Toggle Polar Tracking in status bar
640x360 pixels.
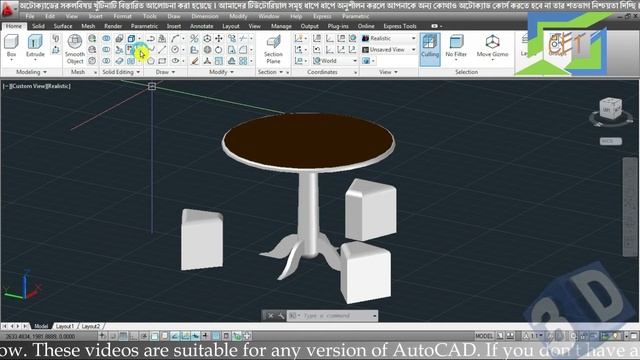(x=144, y=336)
